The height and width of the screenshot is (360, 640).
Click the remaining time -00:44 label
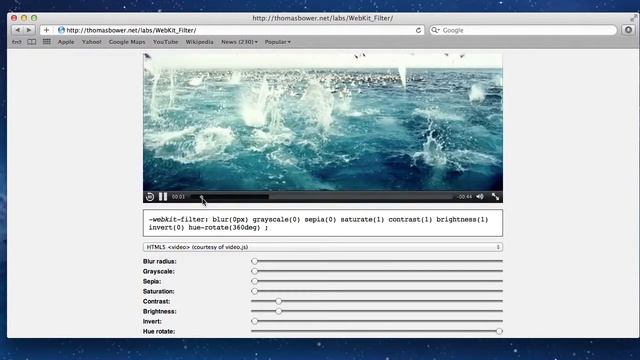464,197
